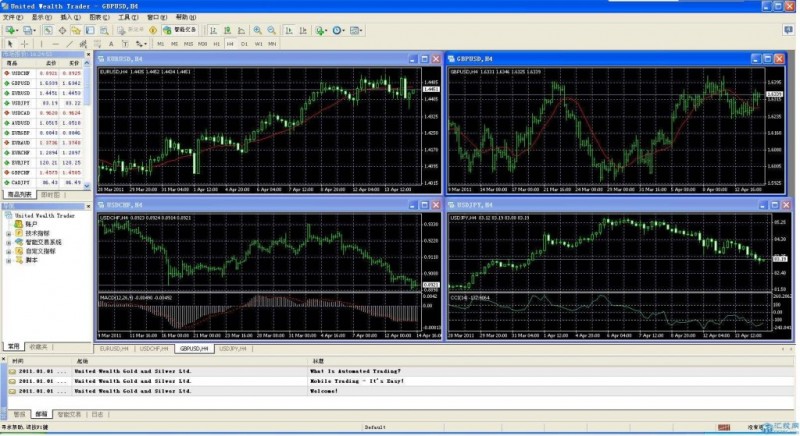The width and height of the screenshot is (800, 436).
Task: Select the Text Label 'T' tool
Action: tap(125, 44)
